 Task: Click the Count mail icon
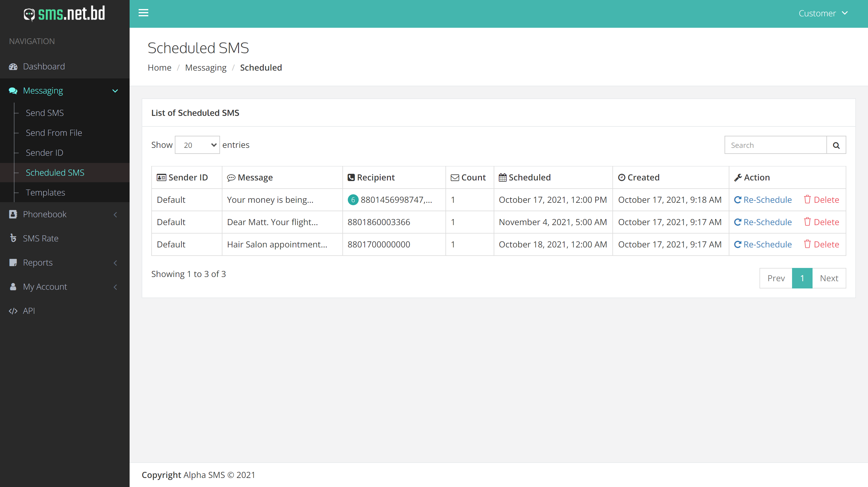tap(455, 177)
